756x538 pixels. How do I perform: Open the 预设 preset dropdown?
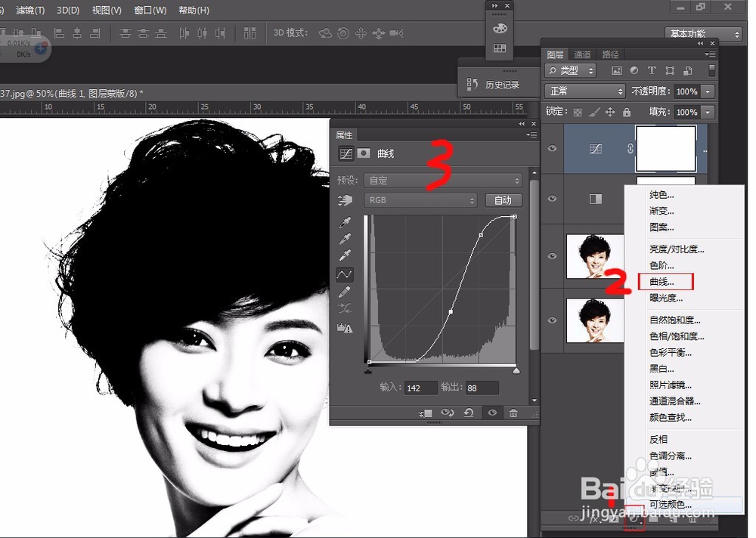click(x=443, y=181)
